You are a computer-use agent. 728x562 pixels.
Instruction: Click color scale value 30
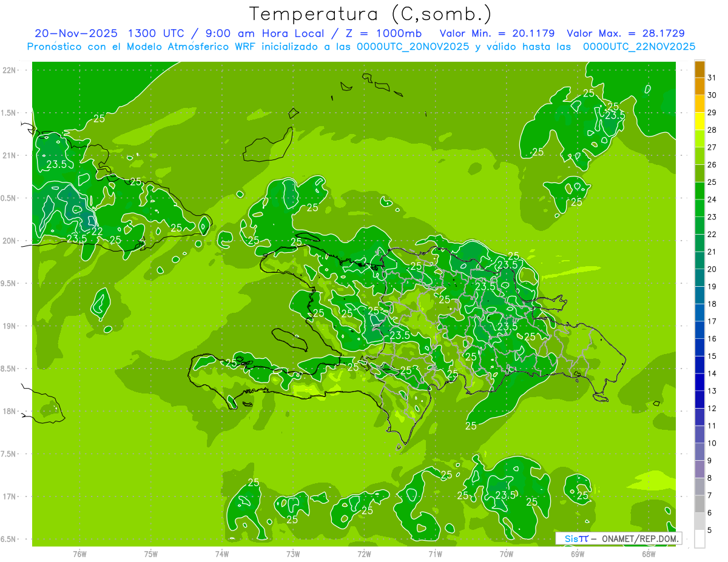712,95
